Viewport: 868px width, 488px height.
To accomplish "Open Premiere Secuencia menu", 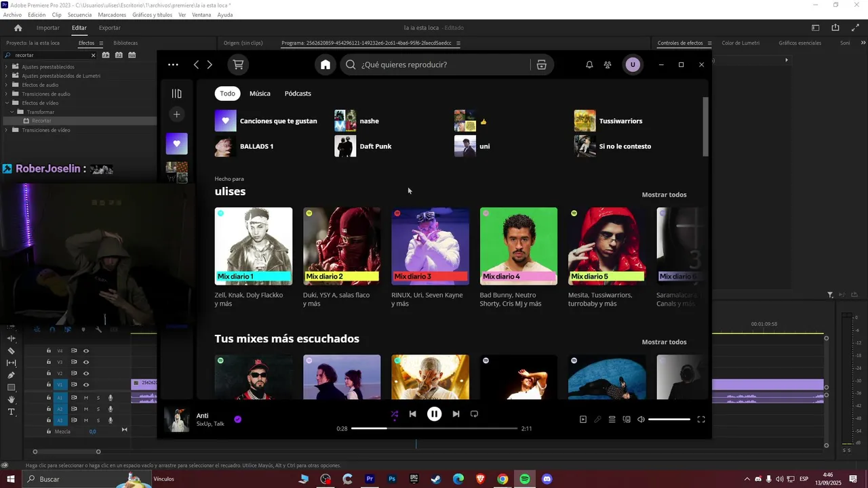I will coord(79,14).
